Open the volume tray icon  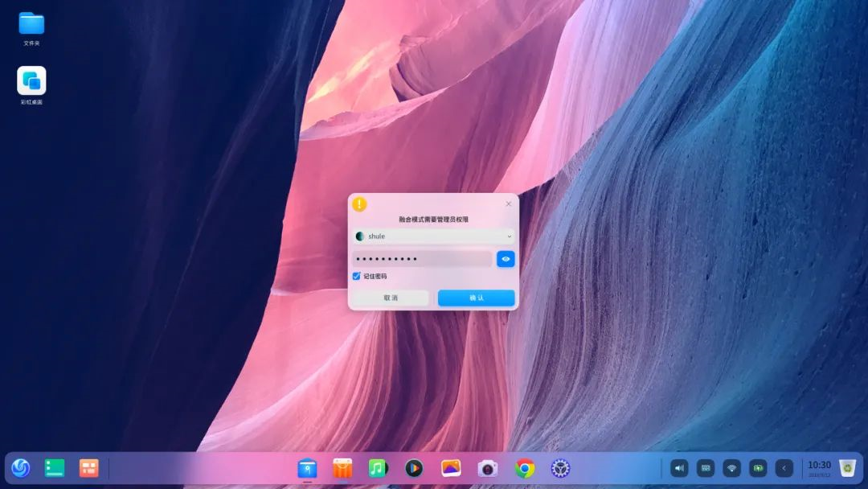(679, 468)
